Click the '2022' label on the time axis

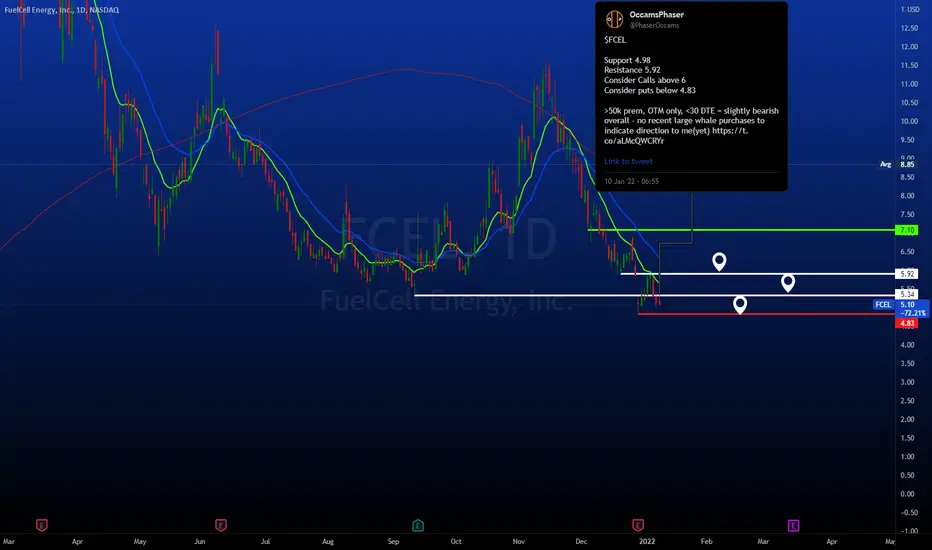(647, 542)
